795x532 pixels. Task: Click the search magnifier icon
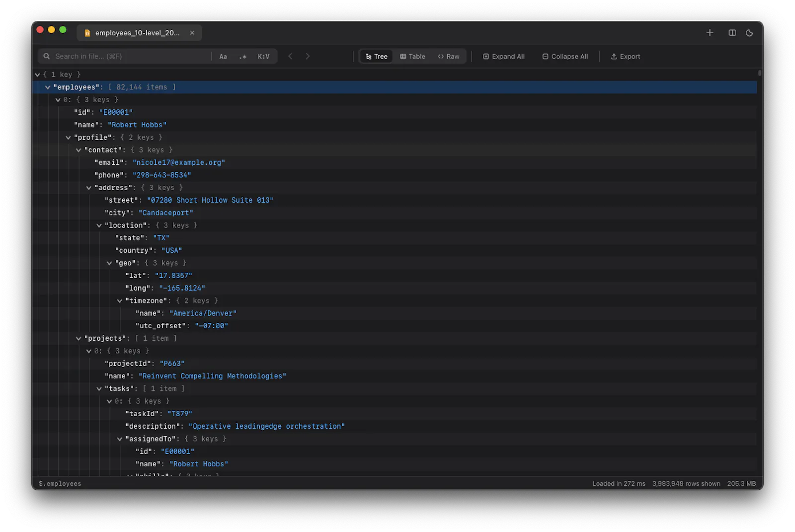46,56
